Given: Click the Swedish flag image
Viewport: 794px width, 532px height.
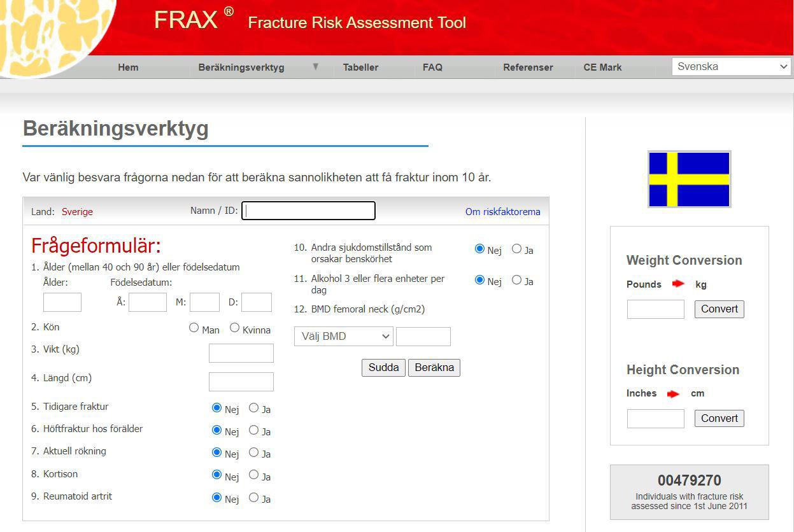Looking at the screenshot, I should tap(689, 179).
